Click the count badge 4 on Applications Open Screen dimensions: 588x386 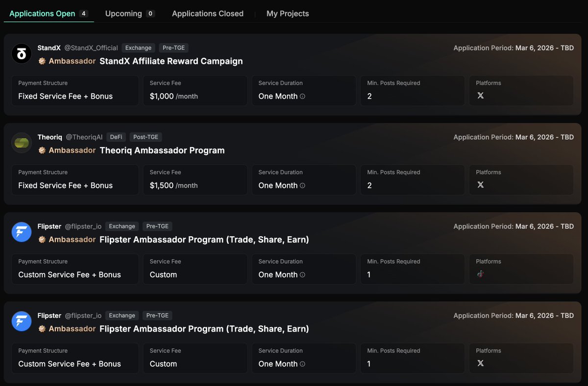coord(84,14)
